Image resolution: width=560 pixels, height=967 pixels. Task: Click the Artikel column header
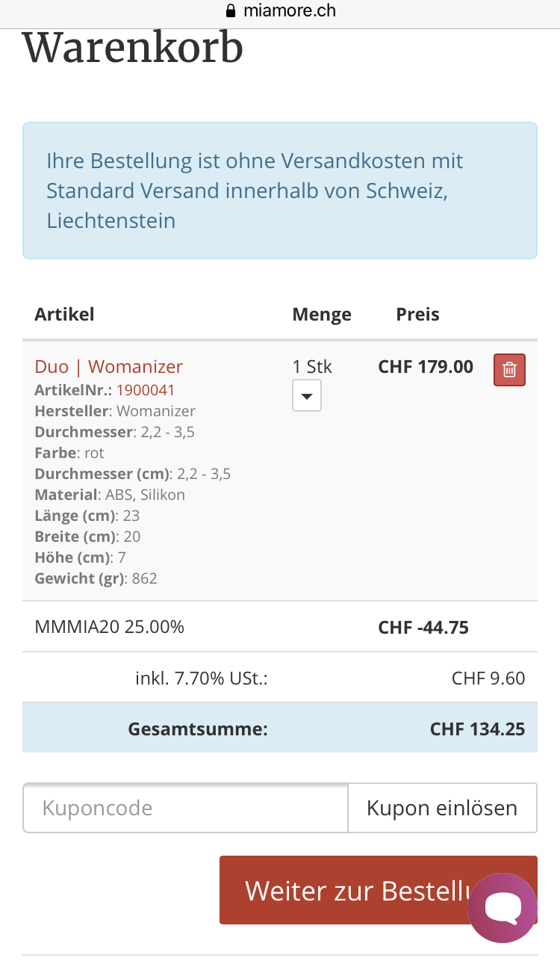click(x=64, y=314)
